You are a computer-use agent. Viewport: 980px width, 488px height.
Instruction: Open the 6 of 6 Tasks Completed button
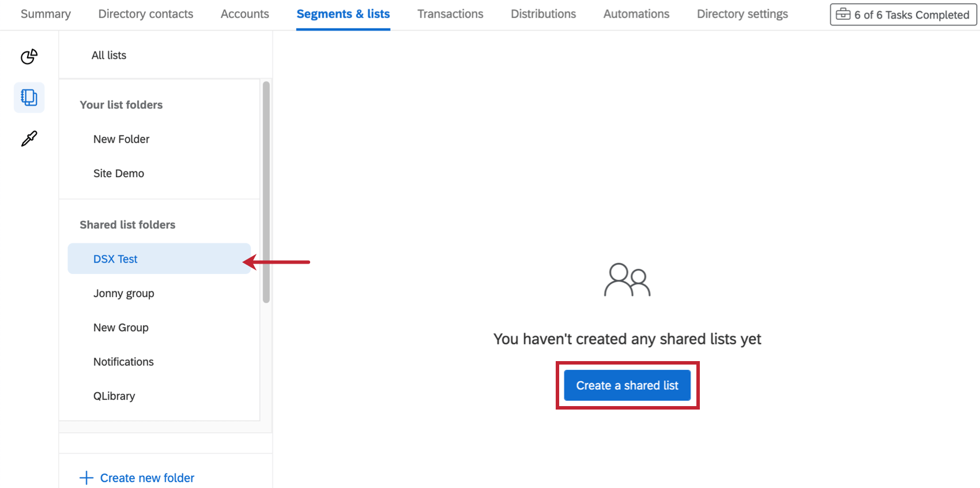[903, 14]
